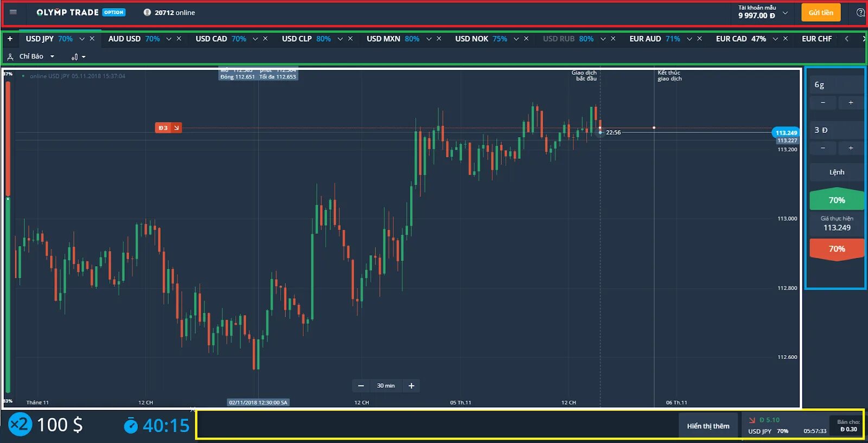Click the Hiển thị thêm button
Image resolution: width=868 pixels, height=443 pixels.
tap(708, 426)
